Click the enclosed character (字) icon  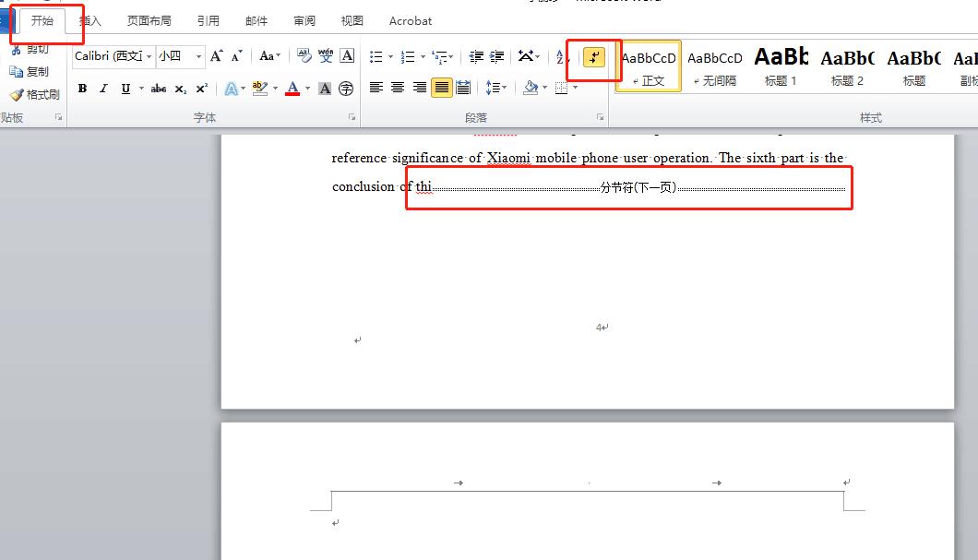[346, 89]
